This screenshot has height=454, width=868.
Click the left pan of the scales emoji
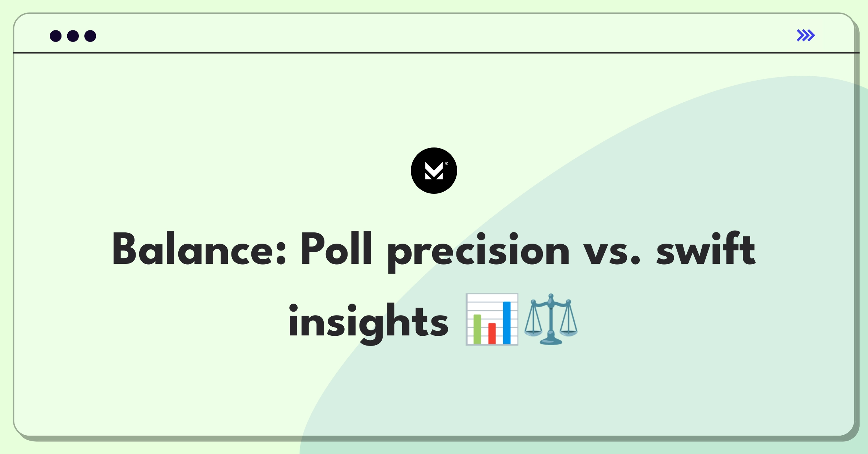[x=533, y=330]
